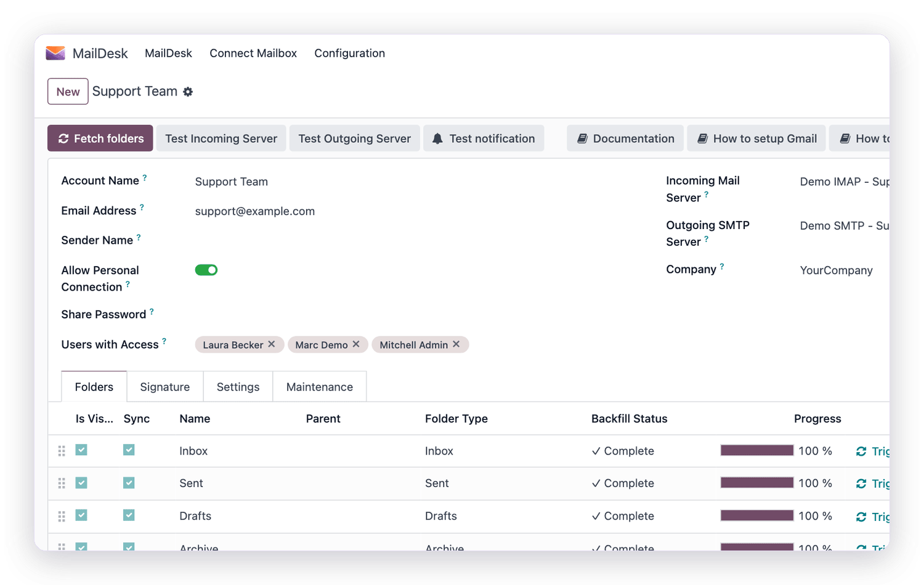Grab the drag handle of Inbox row
The height and width of the screenshot is (585, 924).
[62, 451]
